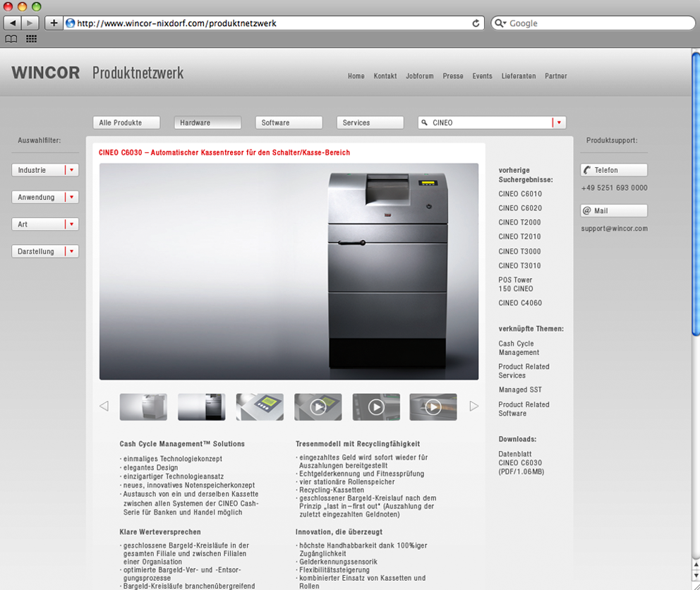Click the globe icon in address bar

(x=70, y=23)
